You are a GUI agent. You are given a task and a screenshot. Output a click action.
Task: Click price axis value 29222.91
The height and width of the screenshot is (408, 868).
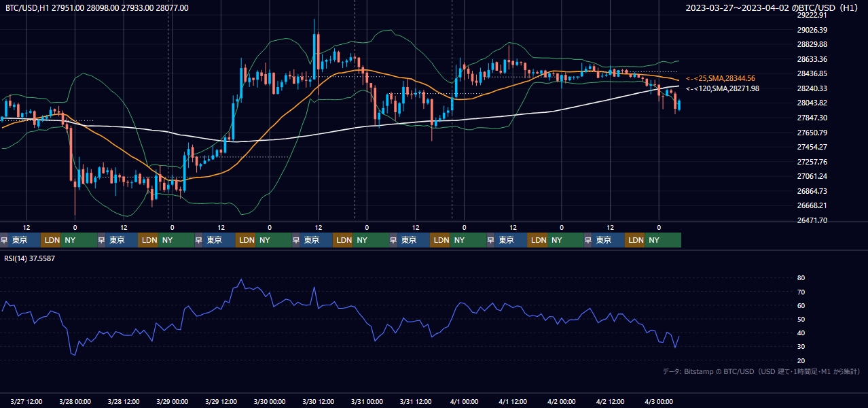tap(812, 15)
